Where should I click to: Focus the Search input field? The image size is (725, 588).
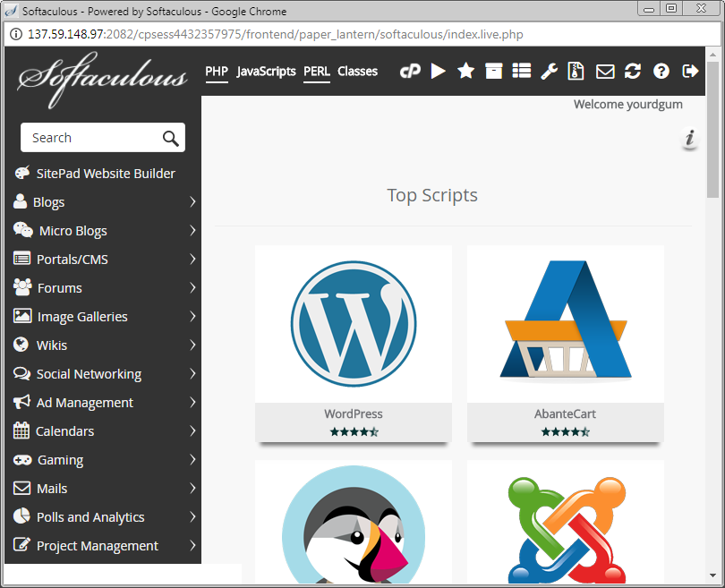(x=103, y=137)
